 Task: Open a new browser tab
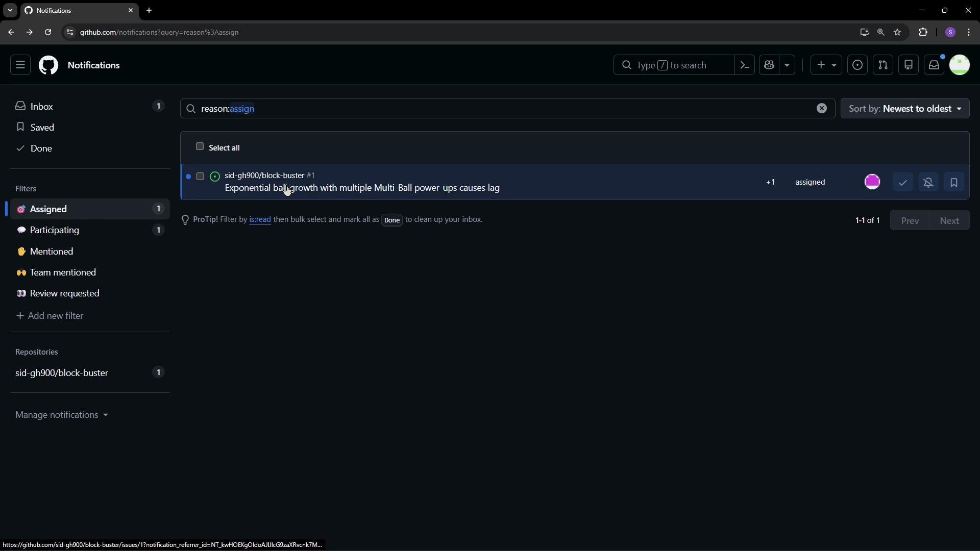[x=149, y=10]
